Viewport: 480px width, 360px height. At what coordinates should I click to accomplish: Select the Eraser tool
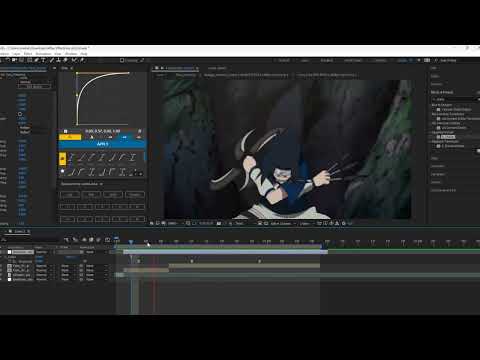pyautogui.click(x=65, y=60)
